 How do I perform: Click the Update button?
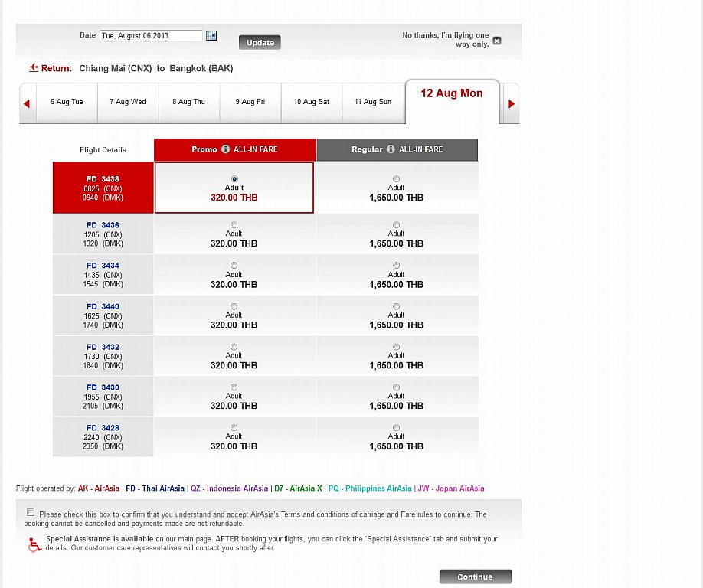[x=260, y=43]
